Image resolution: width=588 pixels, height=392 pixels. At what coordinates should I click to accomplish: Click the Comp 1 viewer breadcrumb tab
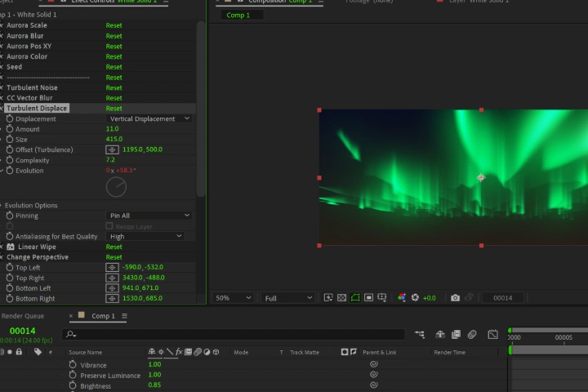[x=238, y=15]
